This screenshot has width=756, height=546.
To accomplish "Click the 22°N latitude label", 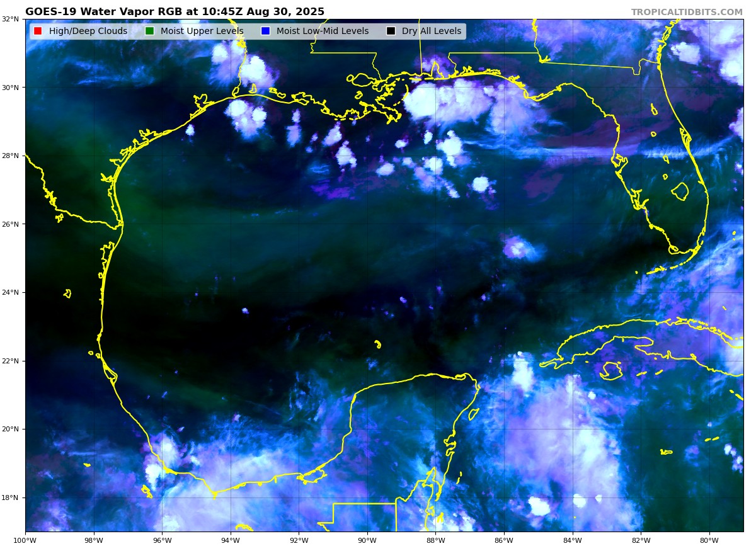I will click(x=11, y=361).
